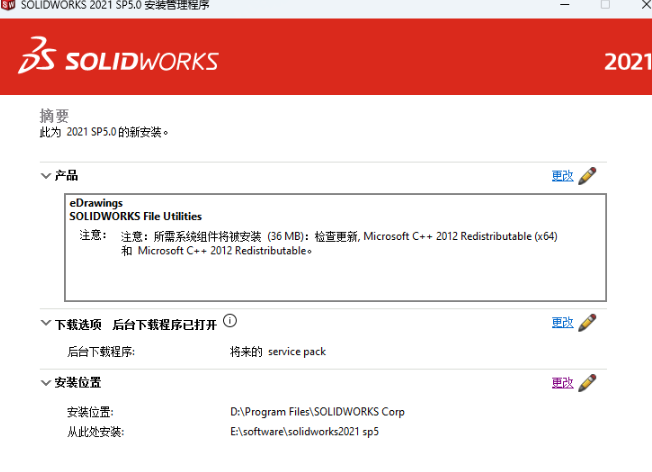Click the 注意: label in the product box

[x=93, y=235]
